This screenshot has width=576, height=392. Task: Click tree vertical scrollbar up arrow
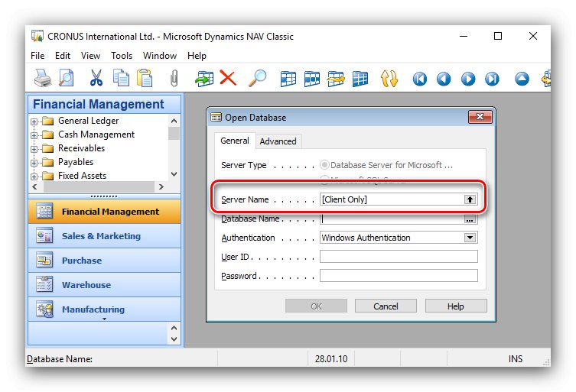174,121
